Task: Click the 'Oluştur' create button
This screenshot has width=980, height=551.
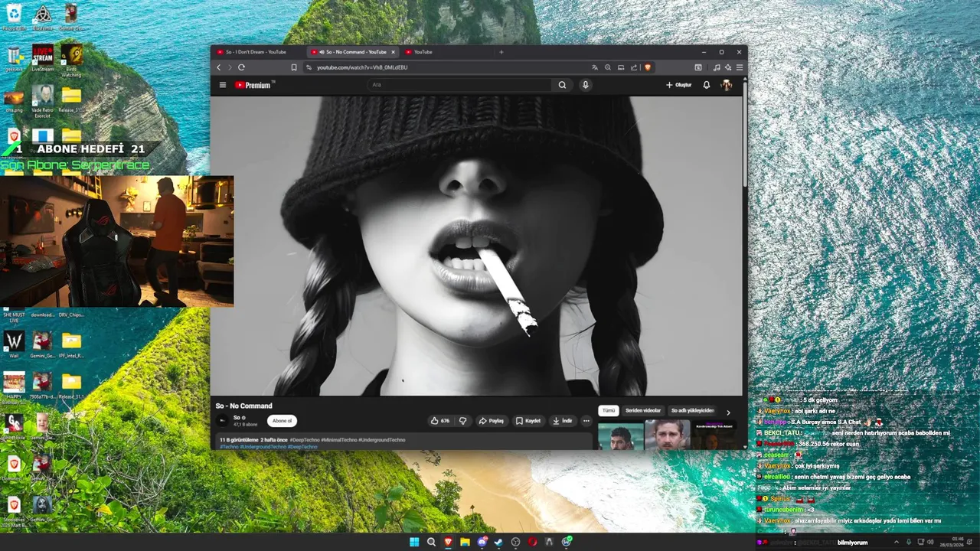Action: coord(679,85)
